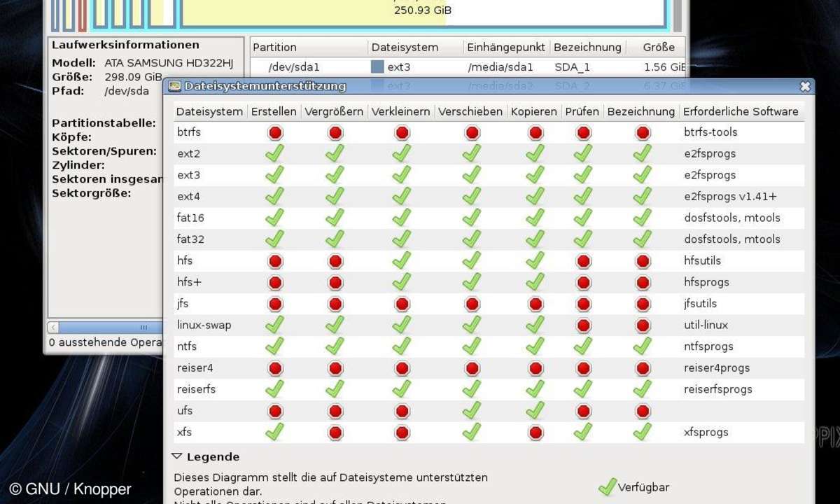
Task: Click the jfsutils software entry
Action: (700, 304)
